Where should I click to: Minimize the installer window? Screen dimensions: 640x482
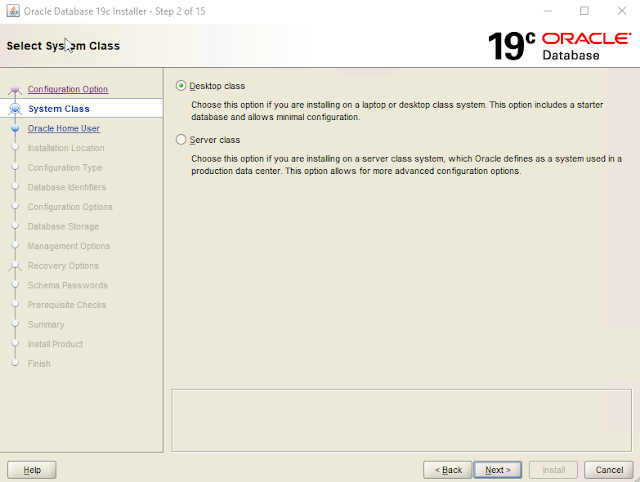click(547, 11)
